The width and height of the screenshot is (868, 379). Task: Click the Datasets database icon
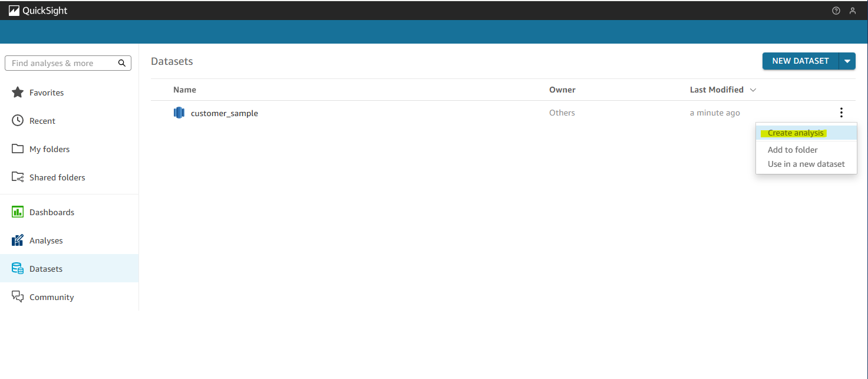click(x=18, y=269)
